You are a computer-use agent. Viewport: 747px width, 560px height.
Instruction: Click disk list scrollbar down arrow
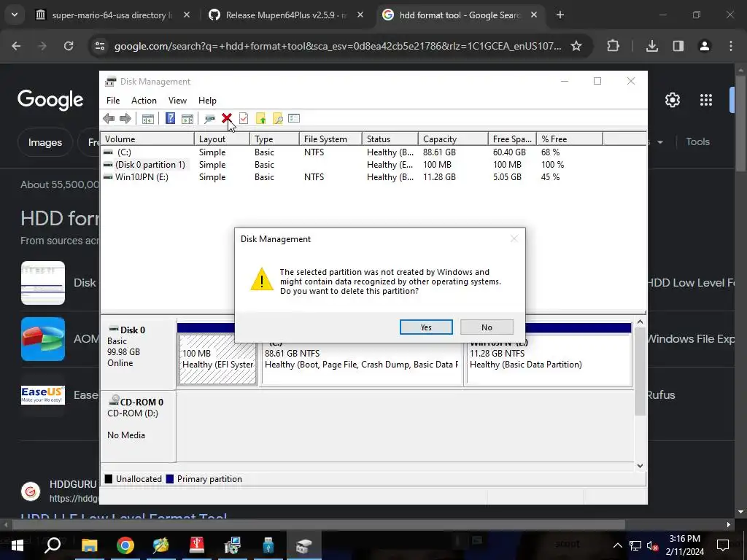(640, 466)
